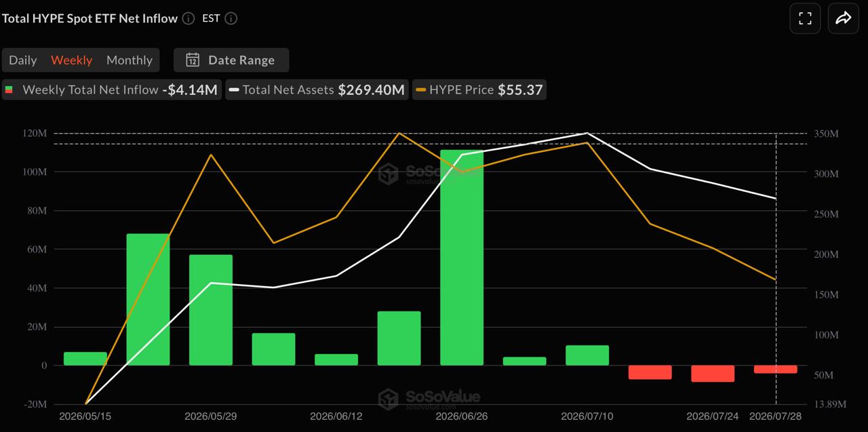868x432 pixels.
Task: Click the chart title Total HYPE Spot ETF Net Inflow
Action: point(90,18)
